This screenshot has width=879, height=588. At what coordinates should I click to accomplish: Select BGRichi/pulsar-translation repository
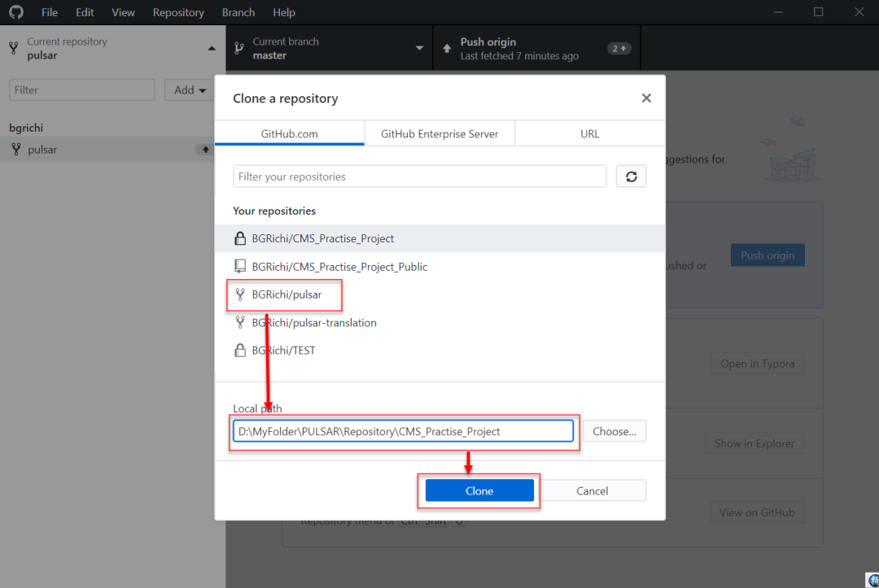pos(440,323)
